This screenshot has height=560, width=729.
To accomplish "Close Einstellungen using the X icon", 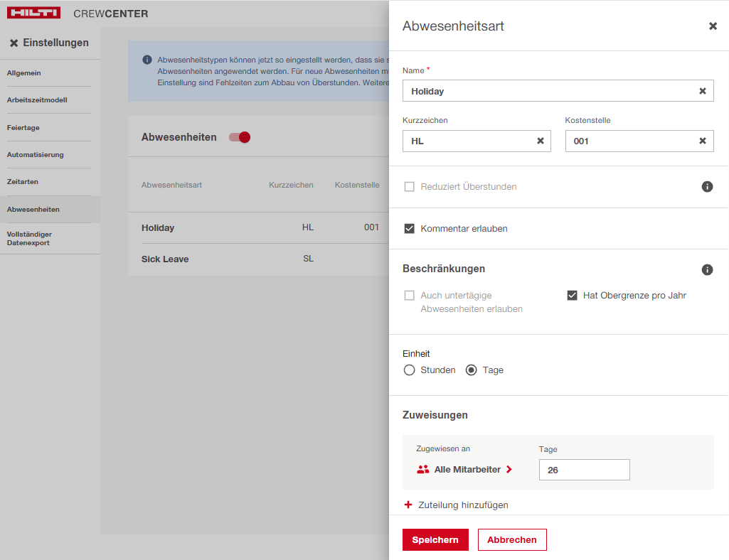I will [14, 43].
